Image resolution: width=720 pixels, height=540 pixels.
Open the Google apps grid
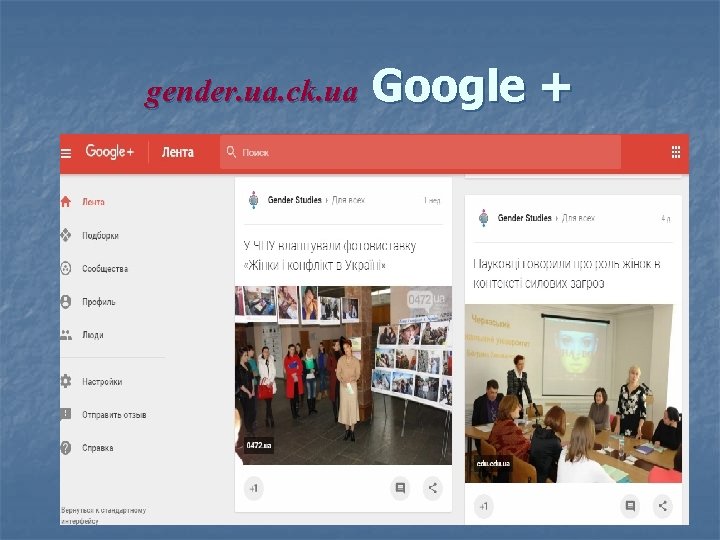point(675,152)
